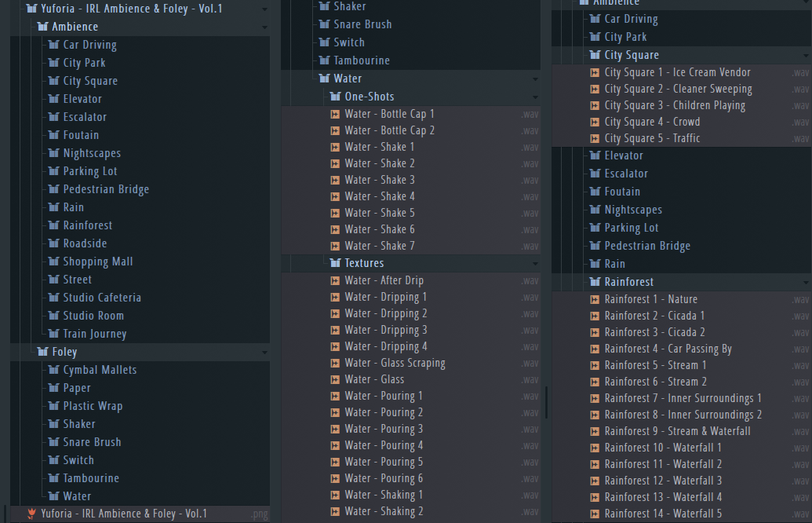Click the wav icon beside Water - Glass Scraping

pyautogui.click(x=335, y=363)
